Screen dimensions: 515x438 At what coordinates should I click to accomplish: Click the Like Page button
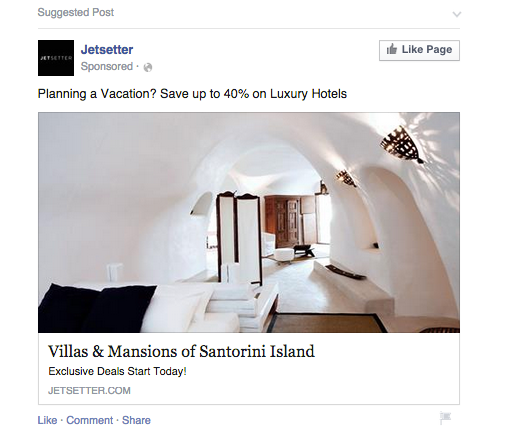(x=419, y=50)
